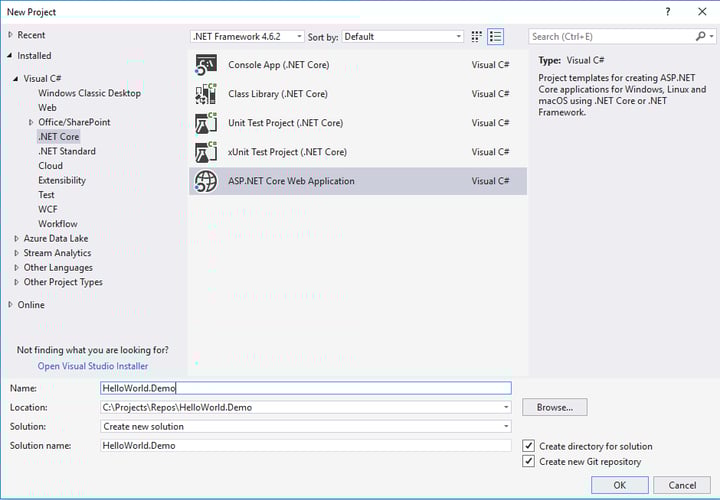This screenshot has height=500, width=720.
Task: Click the Console App template icon
Action: point(206,65)
